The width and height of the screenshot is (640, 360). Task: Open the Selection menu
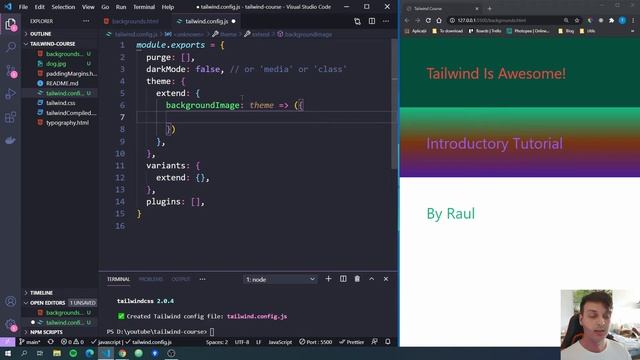[63, 7]
